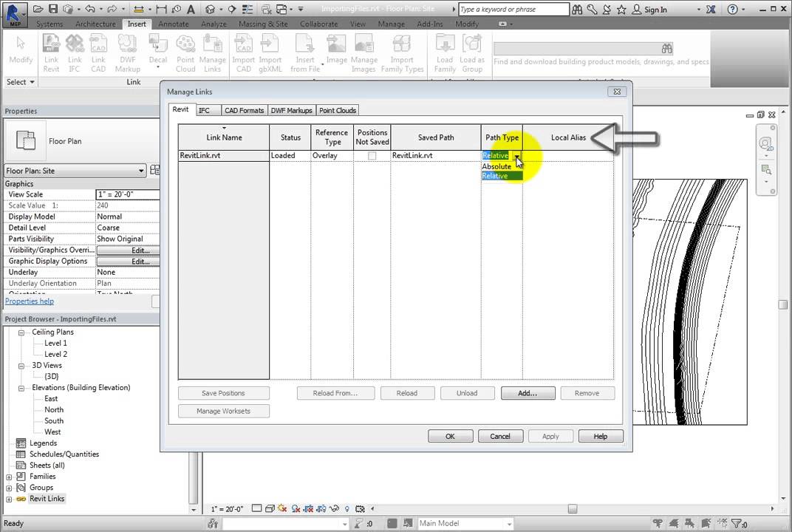
Task: Switch to the CAD Formats tab
Action: (244, 110)
